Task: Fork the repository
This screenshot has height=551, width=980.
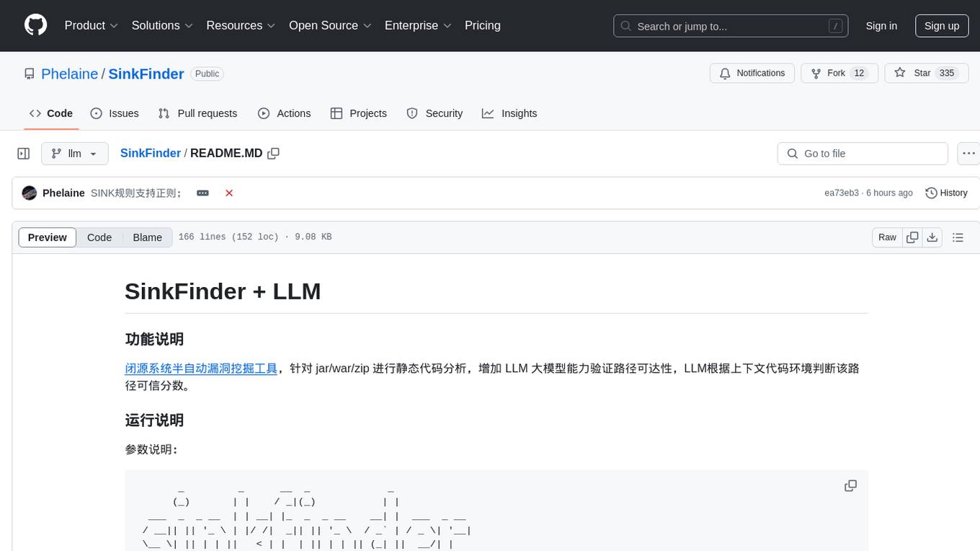Action: click(x=839, y=74)
